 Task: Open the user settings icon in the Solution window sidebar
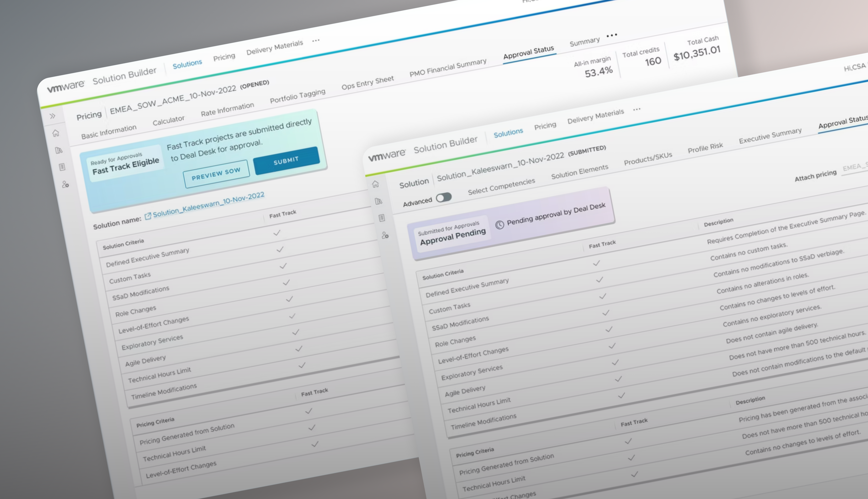click(x=385, y=235)
